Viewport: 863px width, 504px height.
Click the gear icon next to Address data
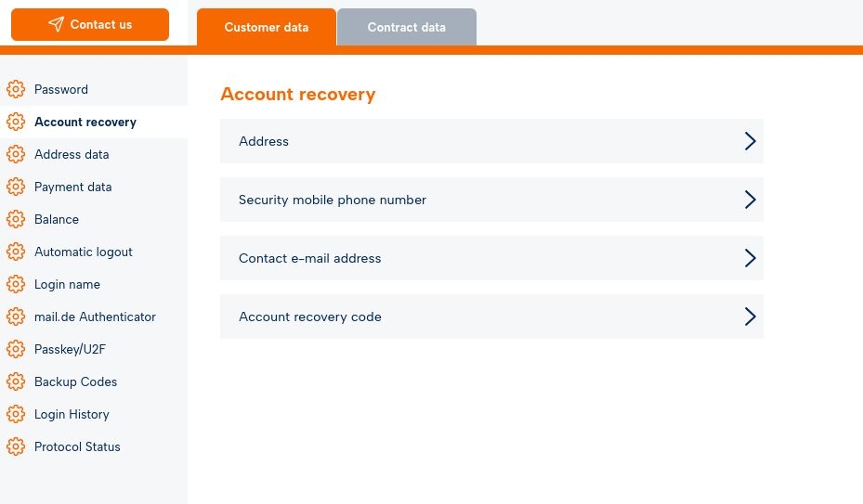16,154
